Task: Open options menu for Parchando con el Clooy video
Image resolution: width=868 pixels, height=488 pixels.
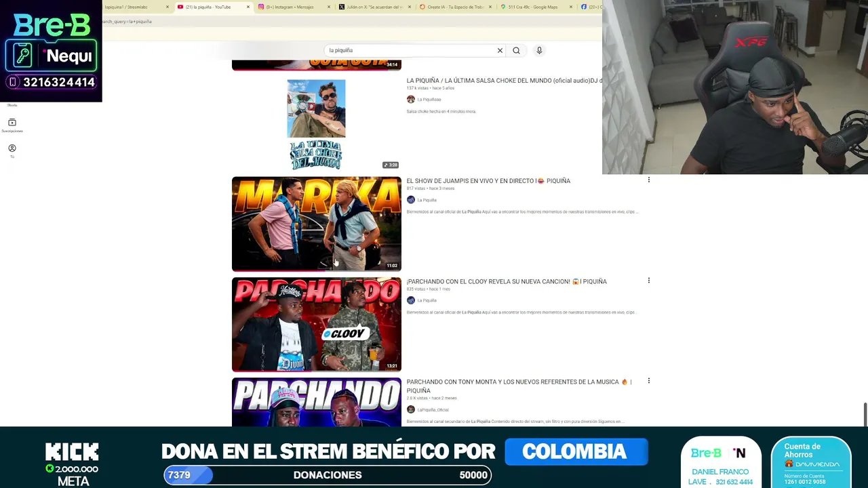Action: point(649,281)
